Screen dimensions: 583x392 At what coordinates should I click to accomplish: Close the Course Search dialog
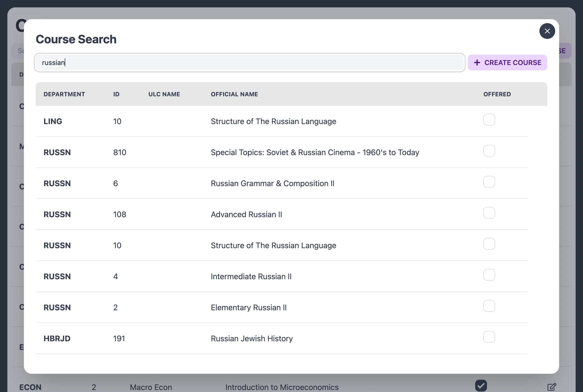point(547,31)
